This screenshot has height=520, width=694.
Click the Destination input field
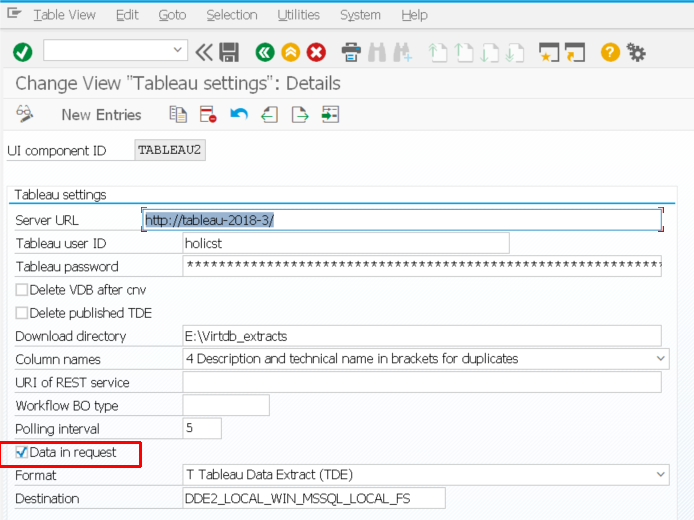[314, 498]
